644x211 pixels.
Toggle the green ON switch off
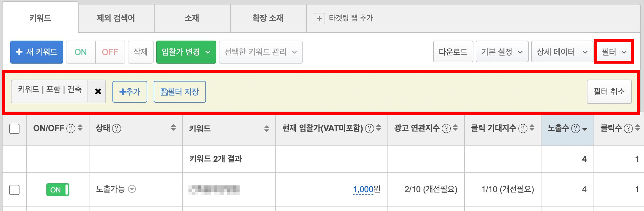(58, 190)
